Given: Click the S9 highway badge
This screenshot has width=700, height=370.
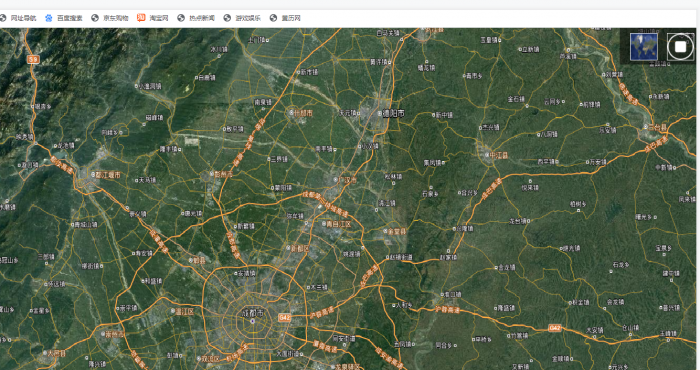Looking at the screenshot, I should point(33,59).
